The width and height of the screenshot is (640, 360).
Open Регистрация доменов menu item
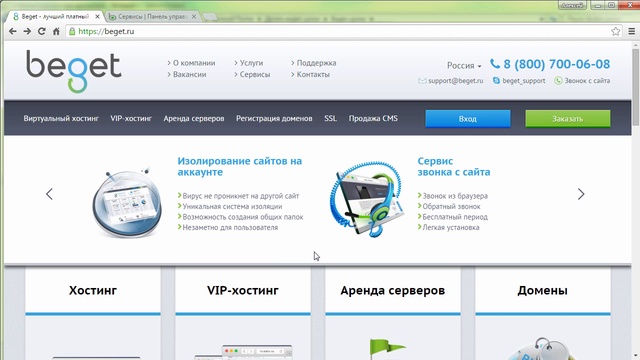coord(274,118)
